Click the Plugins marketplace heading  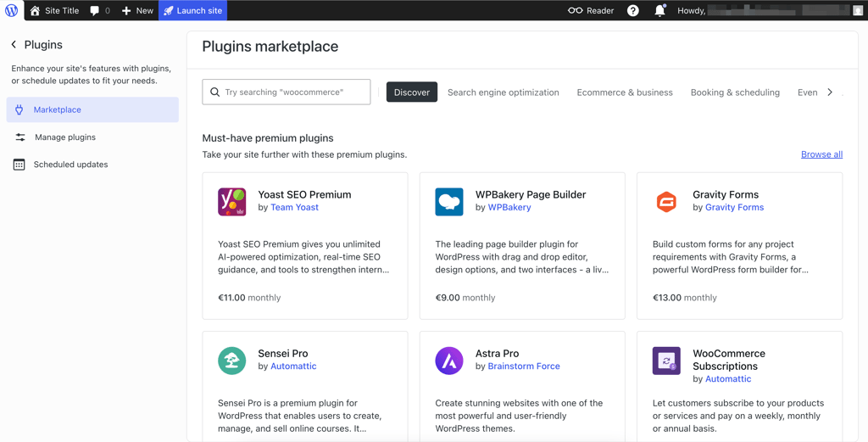coord(270,47)
